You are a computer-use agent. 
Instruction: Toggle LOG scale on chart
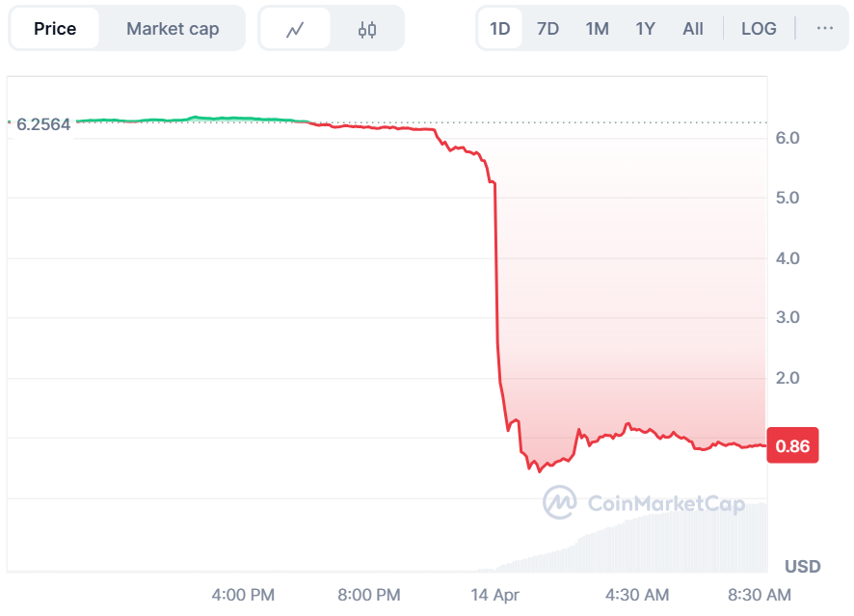tap(759, 29)
